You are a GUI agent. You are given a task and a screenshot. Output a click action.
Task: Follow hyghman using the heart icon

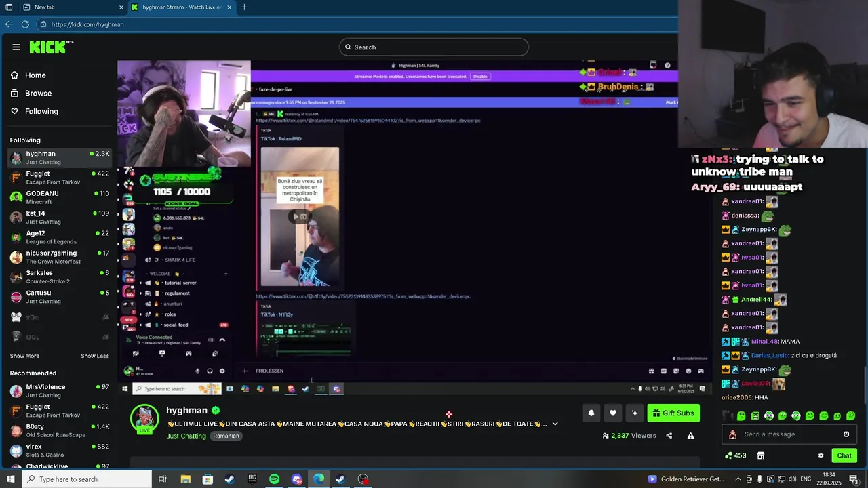(613, 413)
